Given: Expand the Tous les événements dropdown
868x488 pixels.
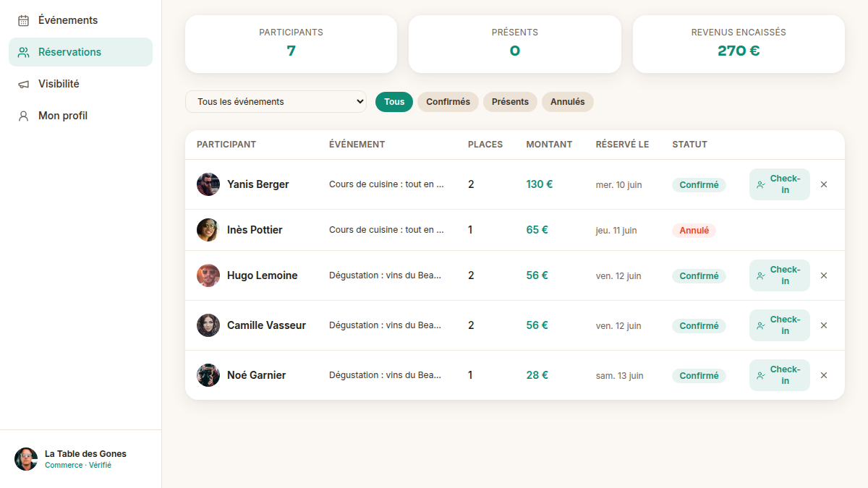Looking at the screenshot, I should [276, 102].
